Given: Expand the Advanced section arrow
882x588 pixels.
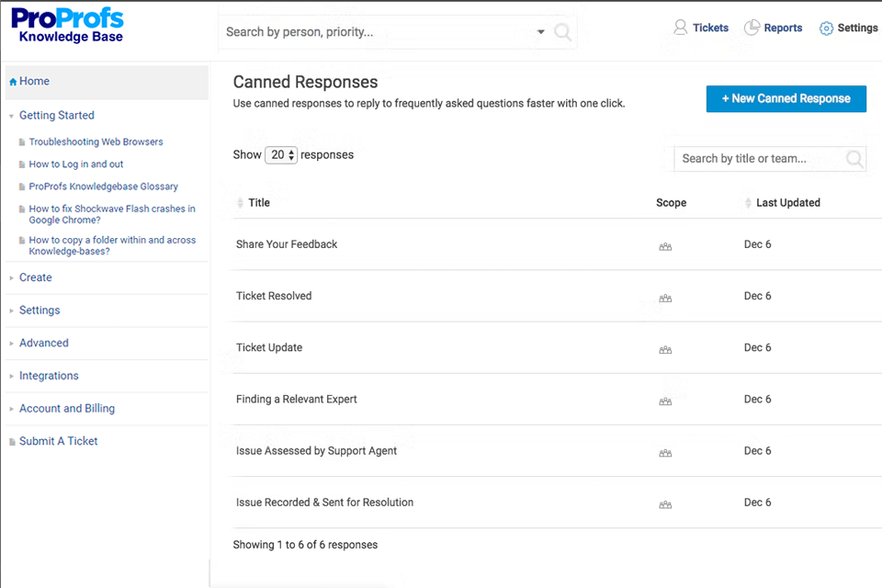Looking at the screenshot, I should [11, 344].
